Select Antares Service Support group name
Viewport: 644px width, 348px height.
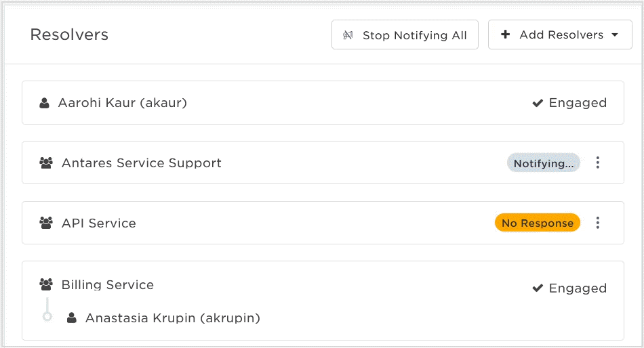click(x=141, y=163)
